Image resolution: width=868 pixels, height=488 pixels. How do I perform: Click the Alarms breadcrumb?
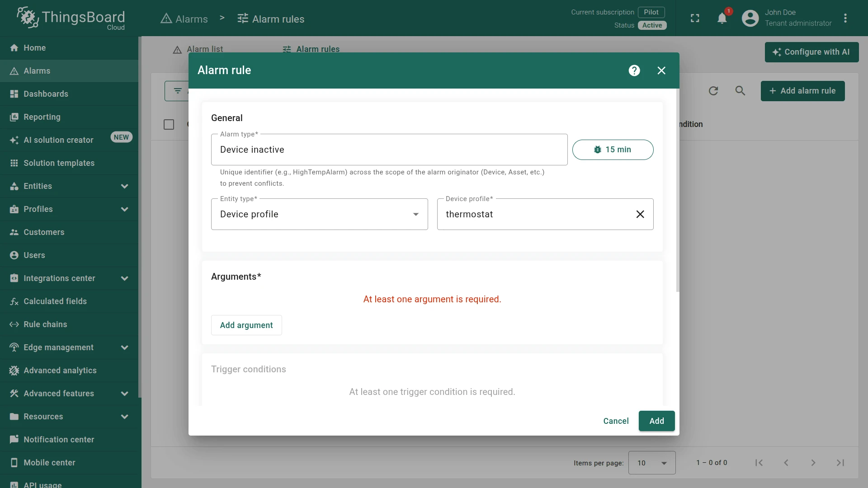point(184,19)
